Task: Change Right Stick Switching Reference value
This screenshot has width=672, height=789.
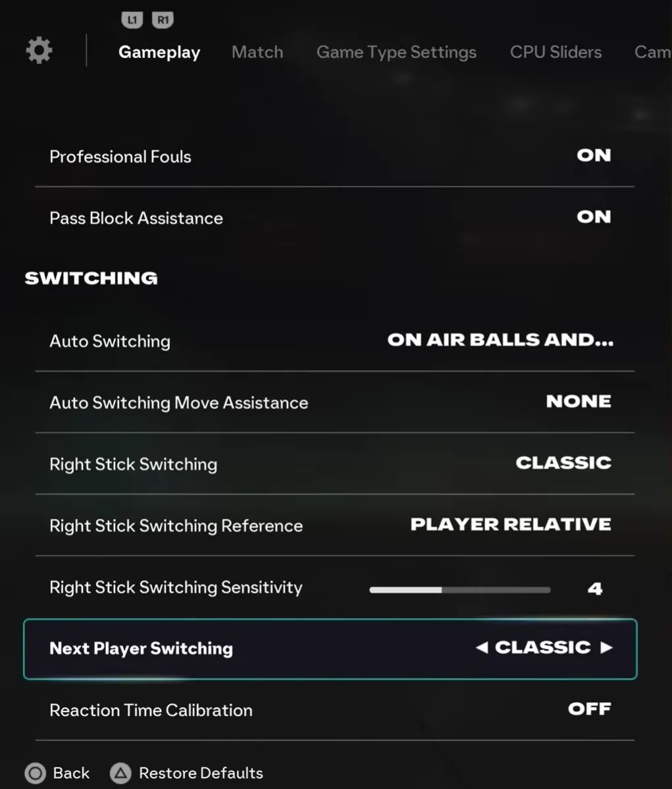Action: (511, 525)
